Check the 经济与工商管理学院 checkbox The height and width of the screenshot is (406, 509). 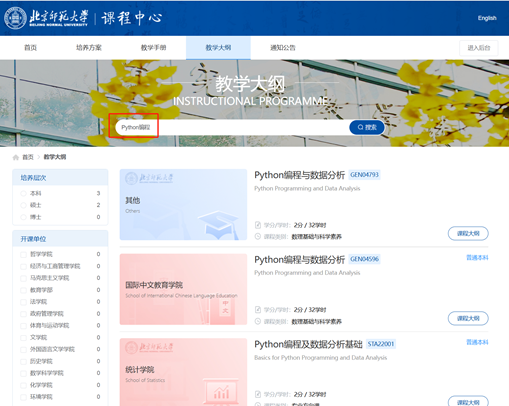pyautogui.click(x=23, y=266)
